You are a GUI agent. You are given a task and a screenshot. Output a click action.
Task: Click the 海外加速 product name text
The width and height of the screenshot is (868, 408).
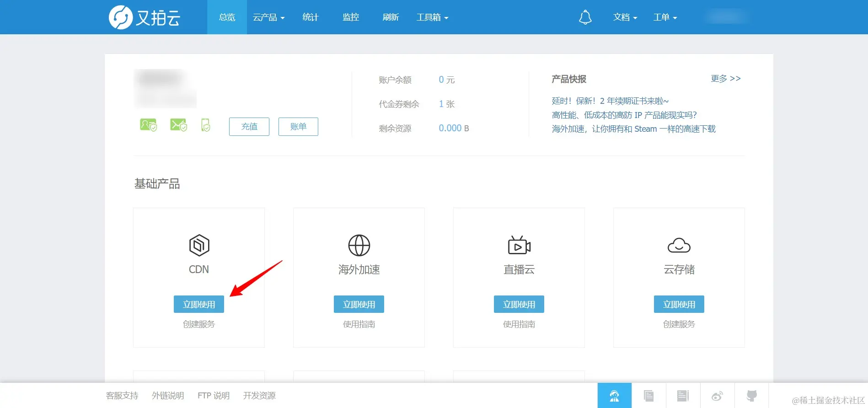coord(359,269)
